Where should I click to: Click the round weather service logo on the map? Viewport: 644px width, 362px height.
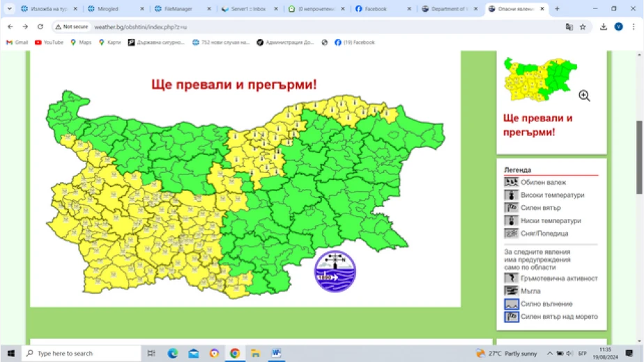tap(335, 271)
